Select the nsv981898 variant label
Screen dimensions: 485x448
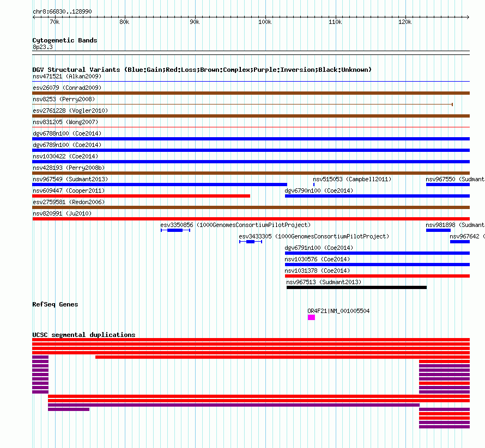pos(455,225)
